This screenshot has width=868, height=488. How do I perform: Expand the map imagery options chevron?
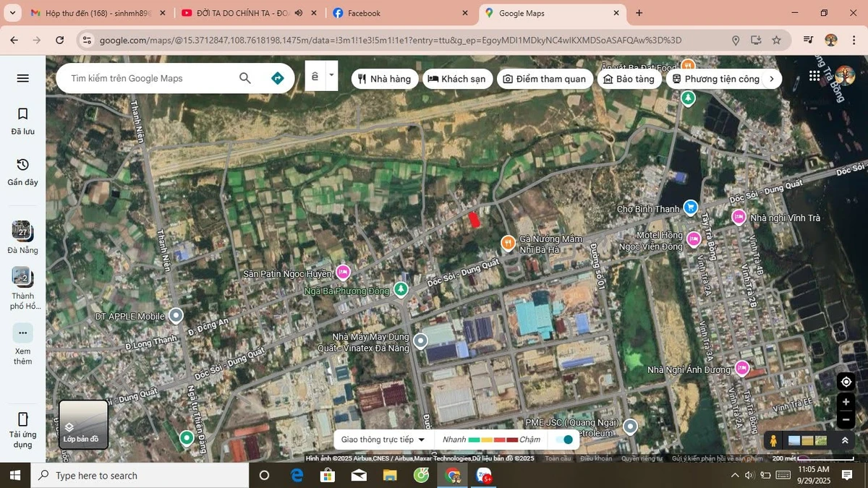point(844,440)
